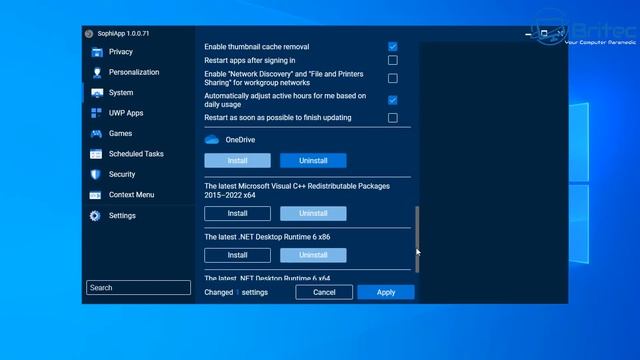The height and width of the screenshot is (360, 640).
Task: Open the Context Menu category
Action: (131, 195)
